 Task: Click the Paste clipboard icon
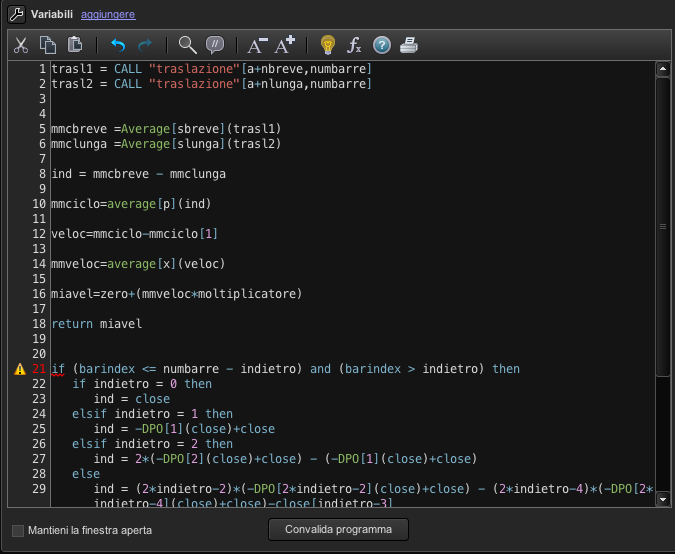(x=75, y=45)
